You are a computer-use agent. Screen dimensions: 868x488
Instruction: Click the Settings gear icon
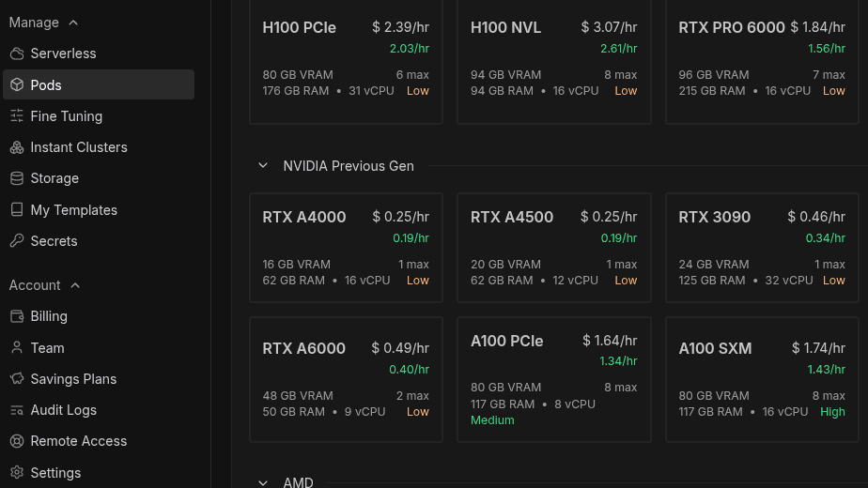point(17,472)
